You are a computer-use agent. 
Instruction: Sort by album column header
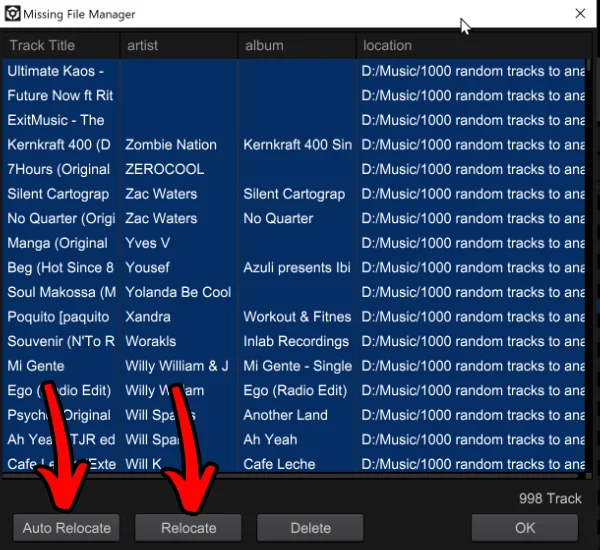[296, 45]
